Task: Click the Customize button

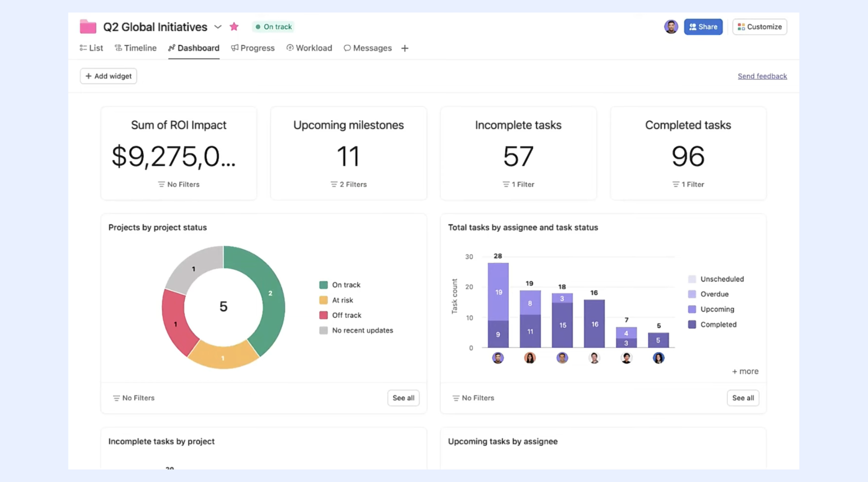Action: coord(759,27)
